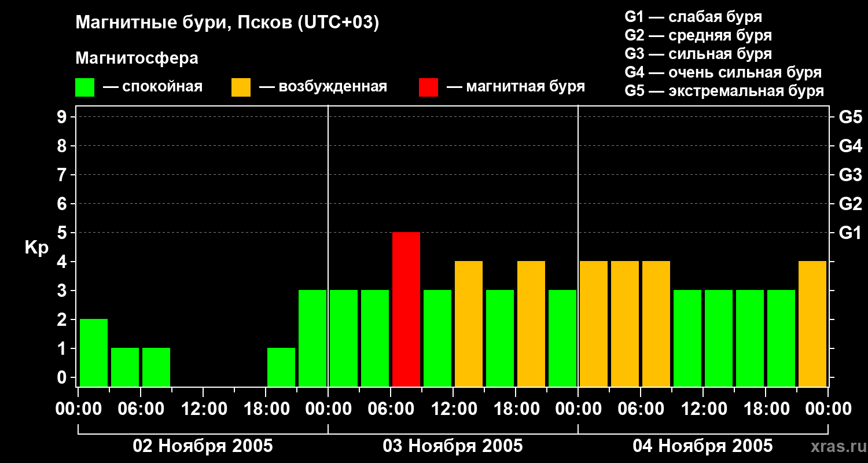This screenshot has height=463, width=868.
Task: Click the '02 Ноября 2005' date label
Action: point(203,446)
